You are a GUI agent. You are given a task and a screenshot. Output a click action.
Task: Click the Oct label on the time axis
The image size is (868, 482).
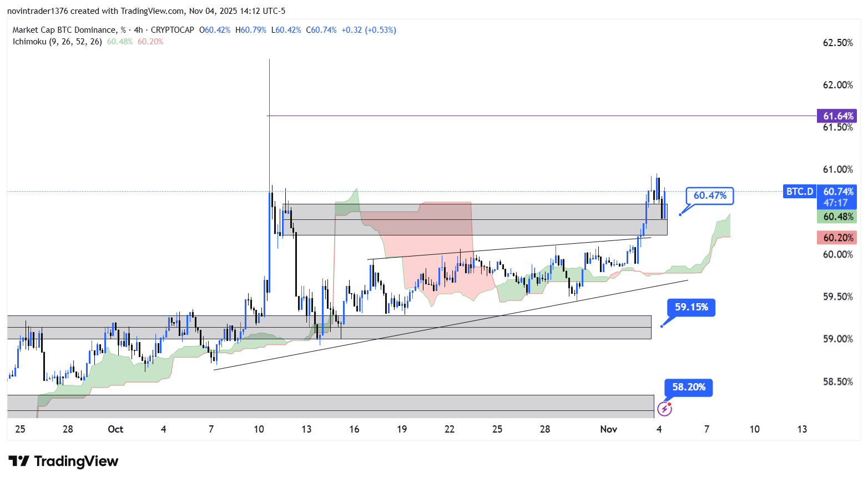click(x=115, y=429)
